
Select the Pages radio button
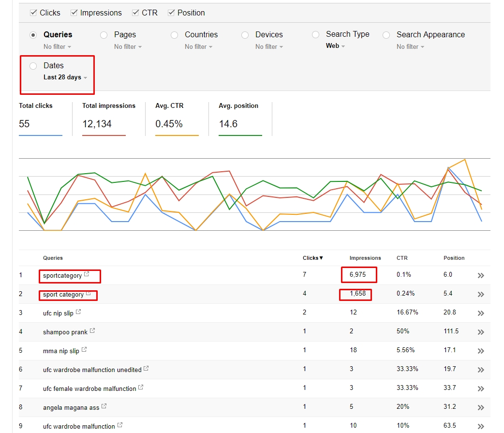(104, 35)
